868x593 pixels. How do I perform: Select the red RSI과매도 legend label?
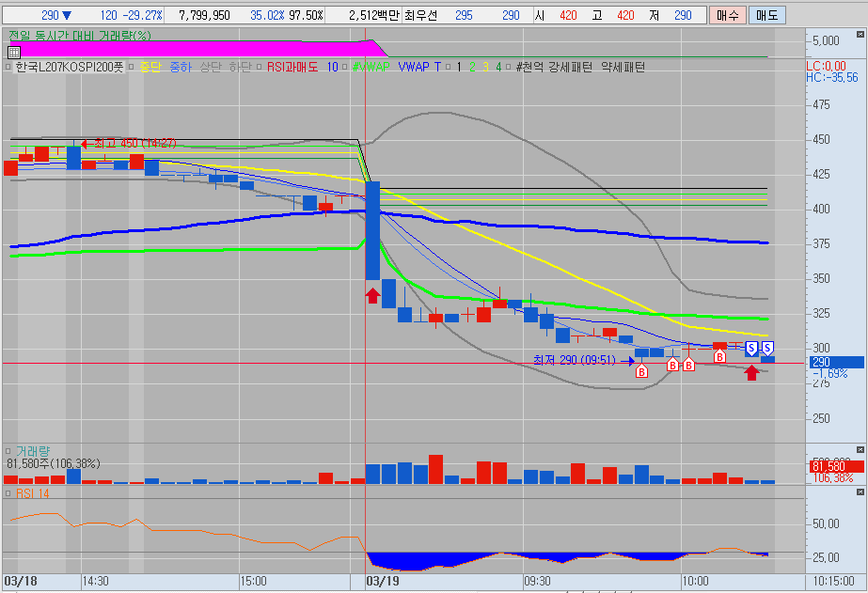click(292, 67)
